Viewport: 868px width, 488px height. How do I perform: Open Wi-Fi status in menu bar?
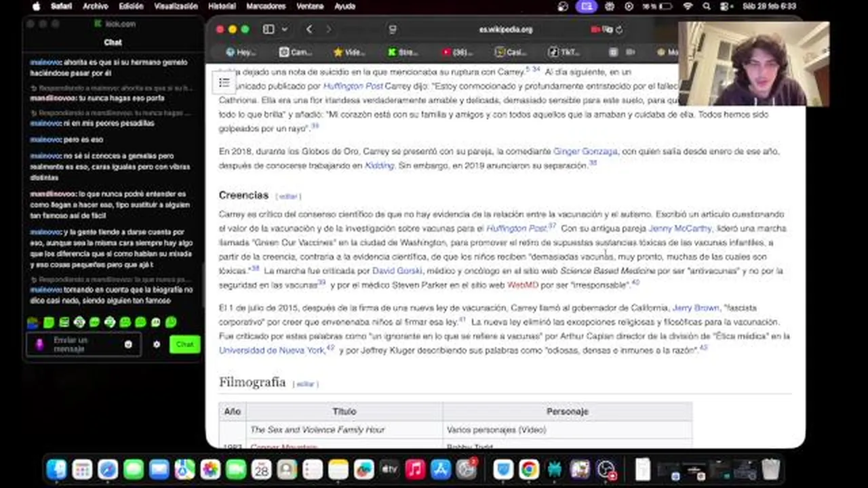[688, 6]
